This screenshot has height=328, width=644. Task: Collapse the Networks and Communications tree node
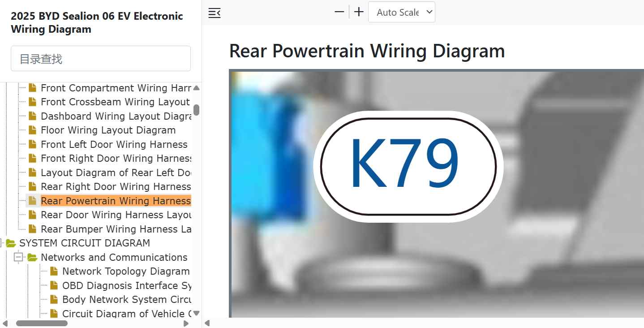pos(18,257)
